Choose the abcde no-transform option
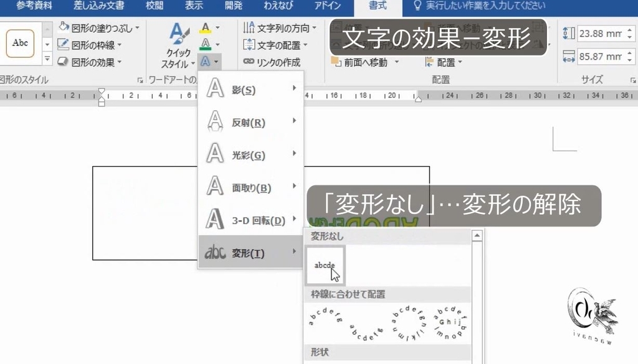Viewport: 638px width, 364px height. pyautogui.click(x=325, y=265)
